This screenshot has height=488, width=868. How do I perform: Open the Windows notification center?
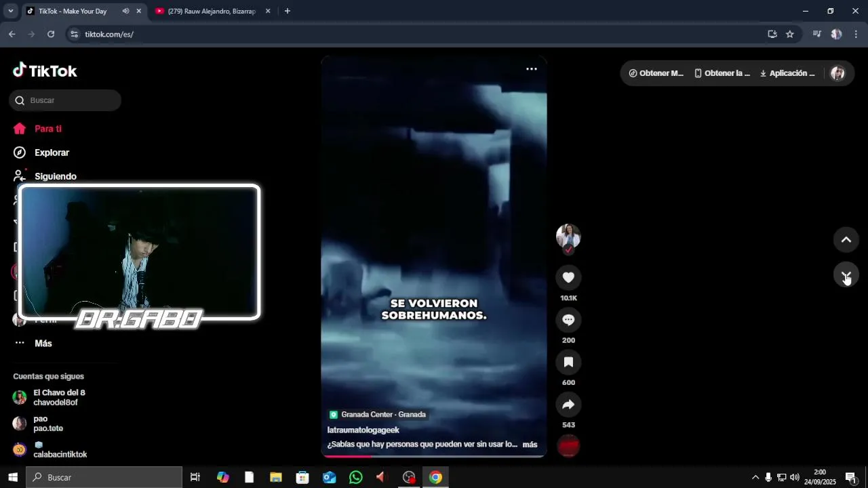pyautogui.click(x=850, y=477)
